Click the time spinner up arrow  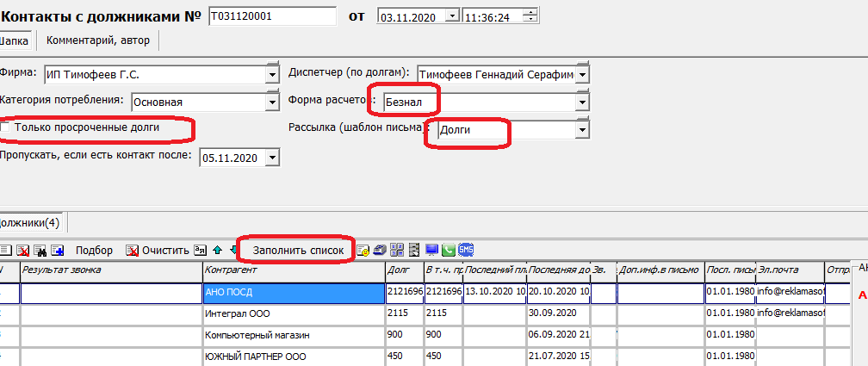point(530,12)
